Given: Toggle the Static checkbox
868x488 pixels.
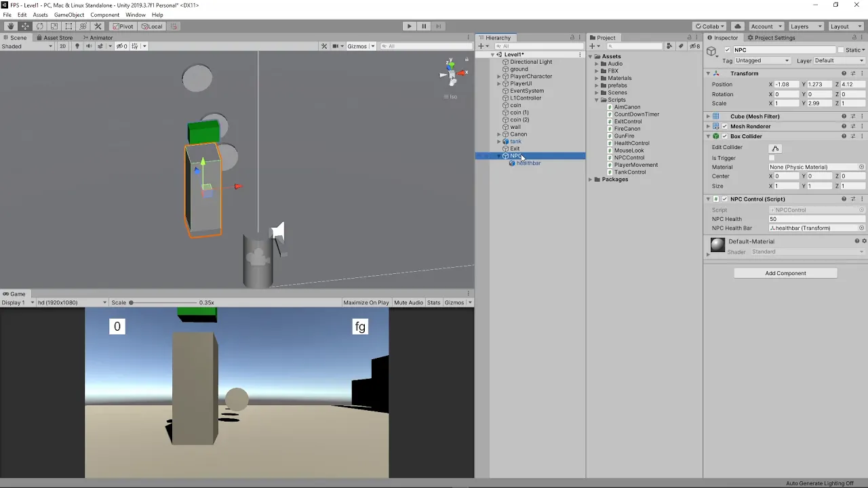Looking at the screenshot, I should point(841,50).
